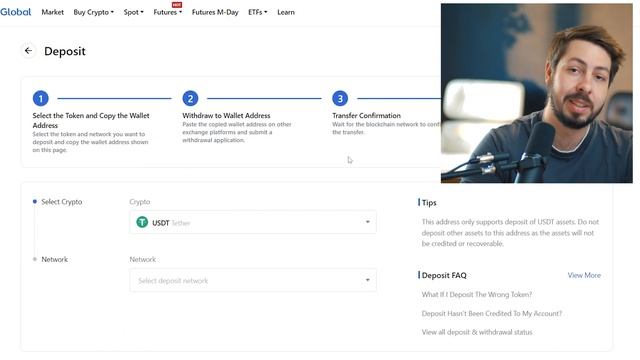Click the 'Select the Token and Copy the Wallet Address' heading
The height and width of the screenshot is (360, 640).
(91, 120)
